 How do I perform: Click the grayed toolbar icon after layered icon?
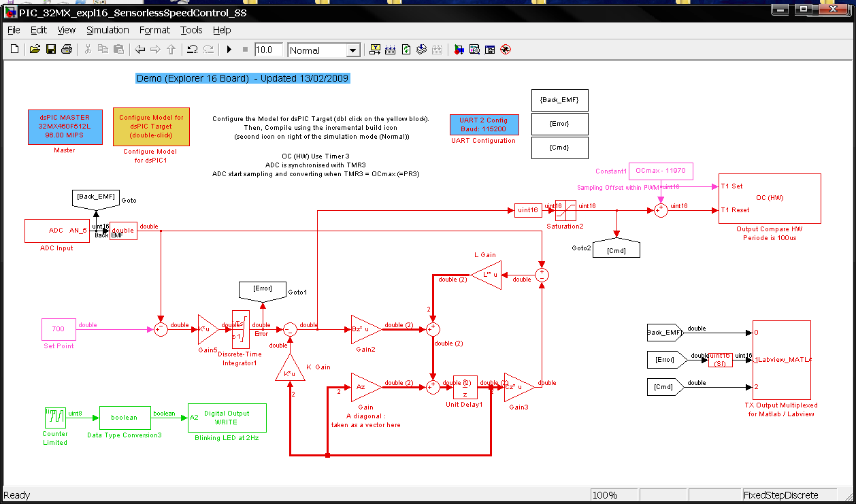click(437, 50)
